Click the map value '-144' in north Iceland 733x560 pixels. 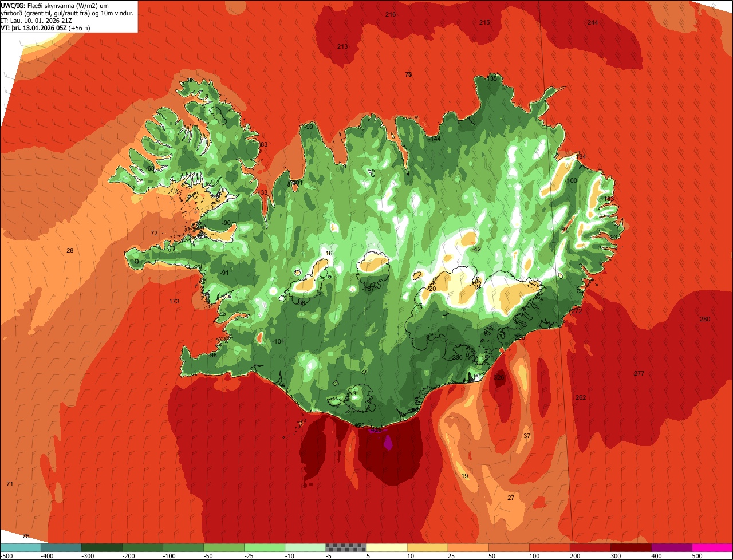pos(435,139)
